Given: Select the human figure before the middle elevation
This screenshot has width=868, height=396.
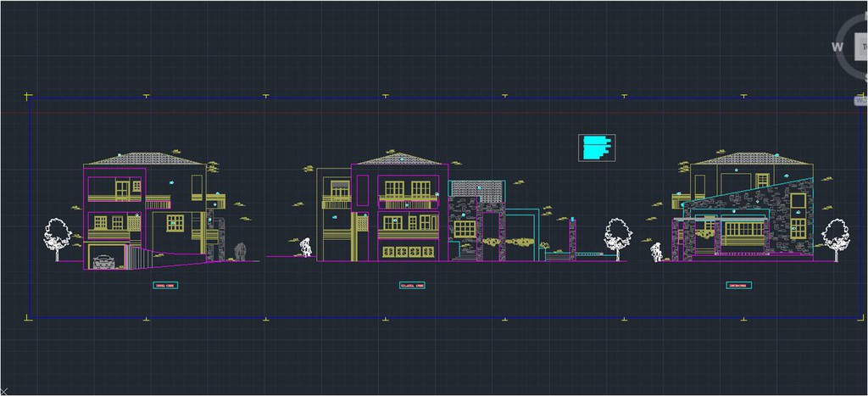Looking at the screenshot, I should click(x=305, y=247).
